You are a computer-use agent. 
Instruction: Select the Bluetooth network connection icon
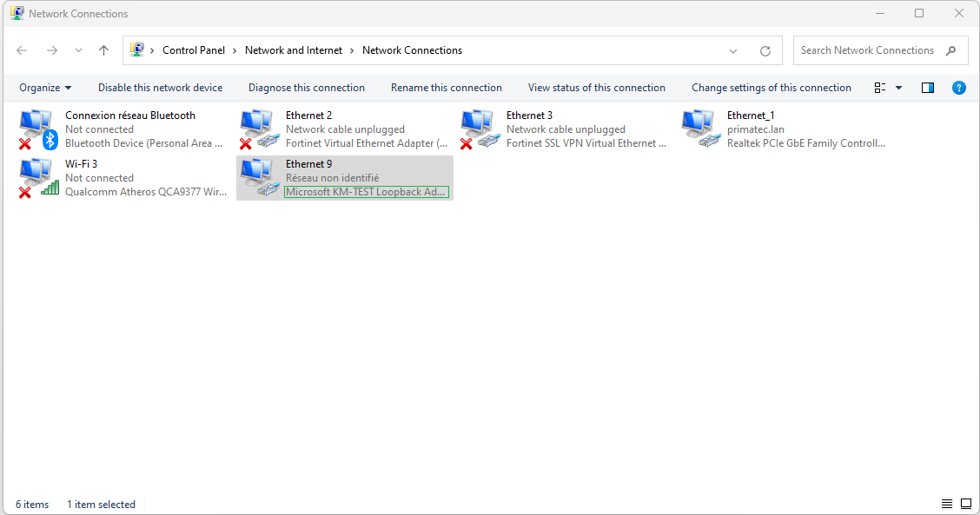coord(37,129)
